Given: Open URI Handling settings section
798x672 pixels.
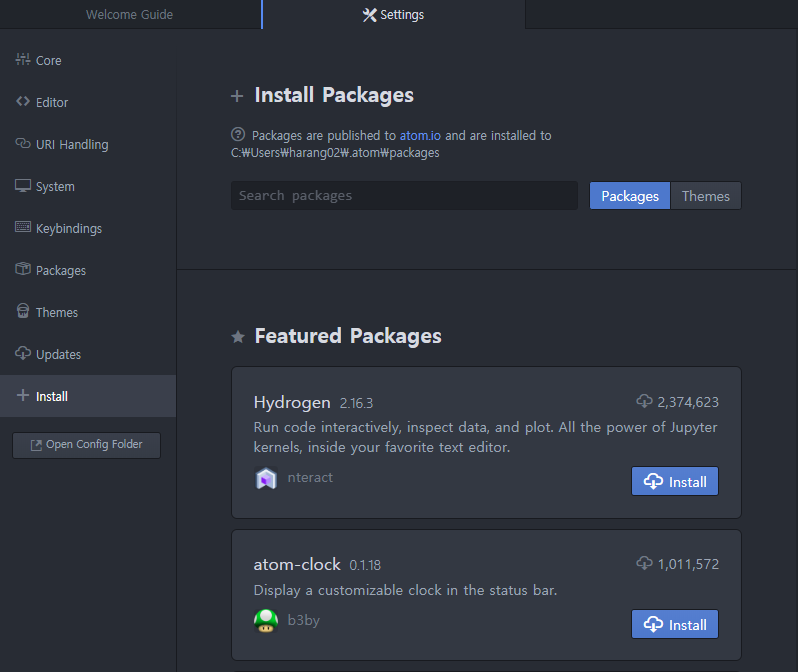Looking at the screenshot, I should point(88,145).
